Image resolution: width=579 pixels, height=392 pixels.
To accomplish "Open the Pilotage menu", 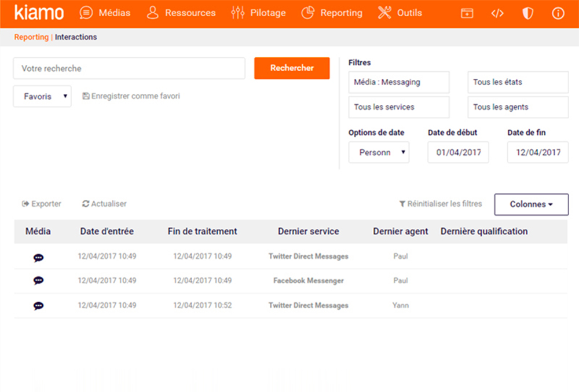I will click(258, 13).
